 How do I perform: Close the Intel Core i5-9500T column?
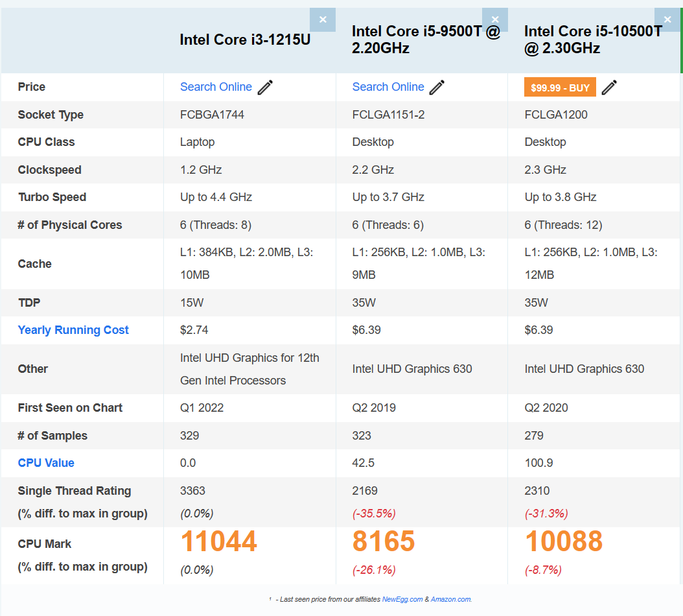[x=495, y=19]
